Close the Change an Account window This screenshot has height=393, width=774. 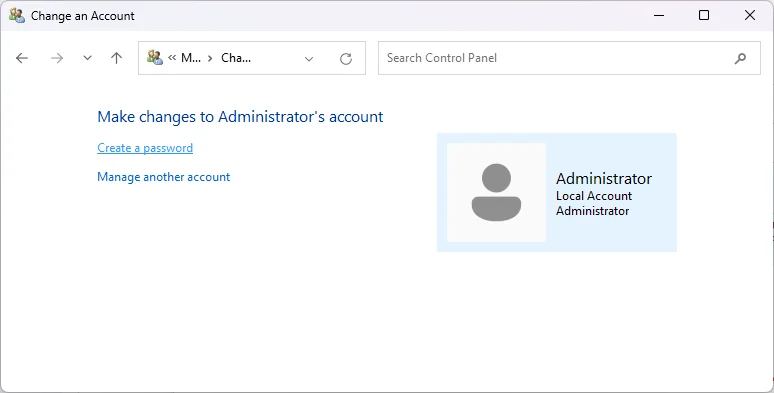point(750,15)
